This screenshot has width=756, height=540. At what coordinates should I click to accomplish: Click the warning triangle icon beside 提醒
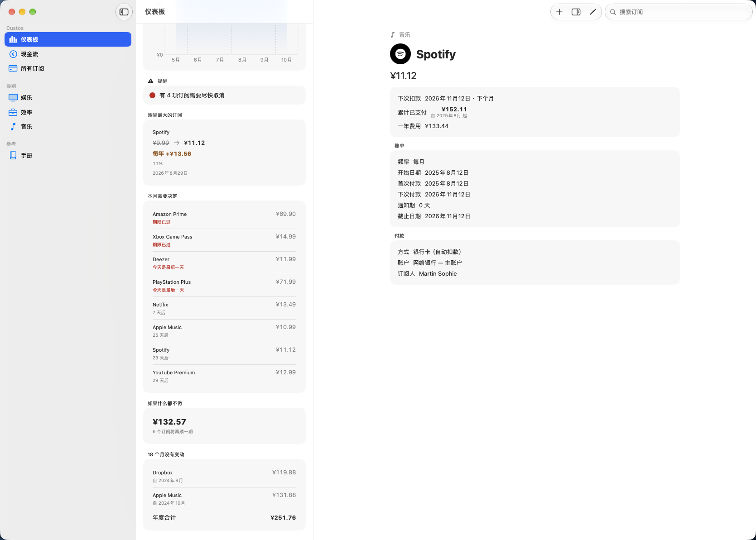pyautogui.click(x=151, y=81)
